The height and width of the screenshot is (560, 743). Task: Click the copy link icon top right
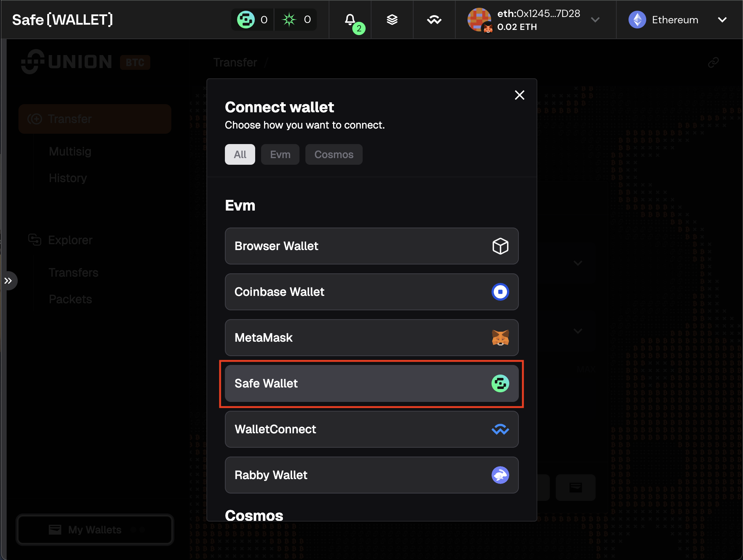(713, 62)
